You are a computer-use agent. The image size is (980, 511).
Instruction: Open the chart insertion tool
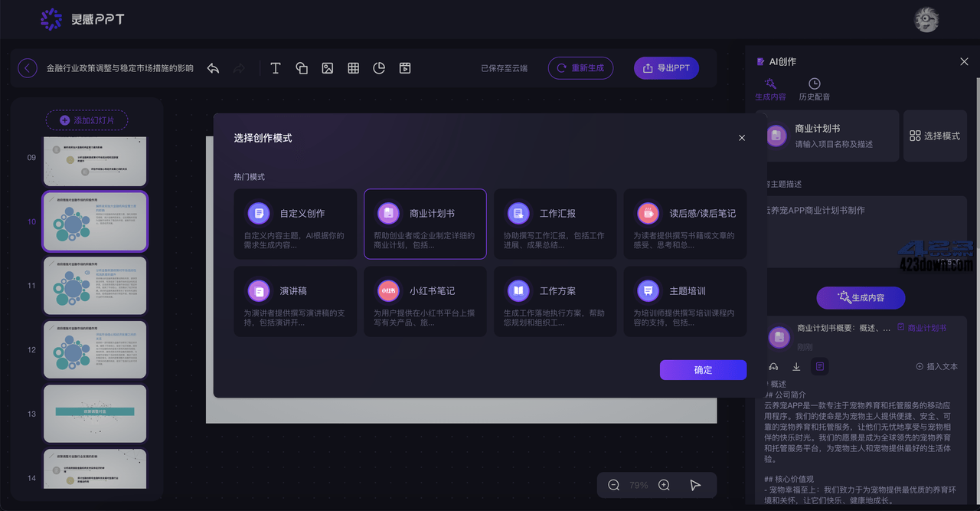point(379,67)
